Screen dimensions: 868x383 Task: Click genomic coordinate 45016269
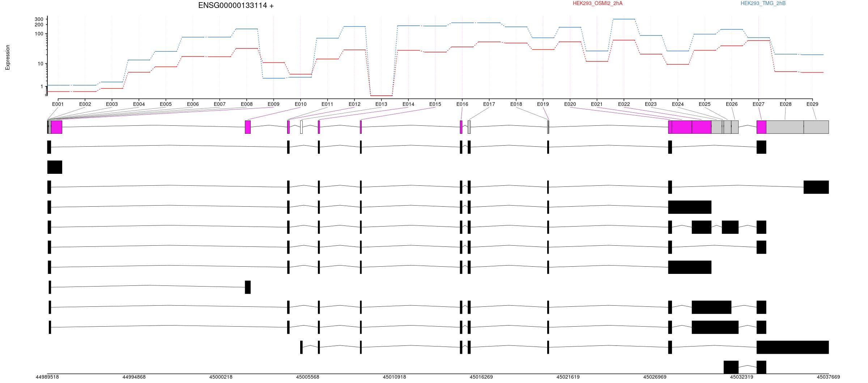481,377
